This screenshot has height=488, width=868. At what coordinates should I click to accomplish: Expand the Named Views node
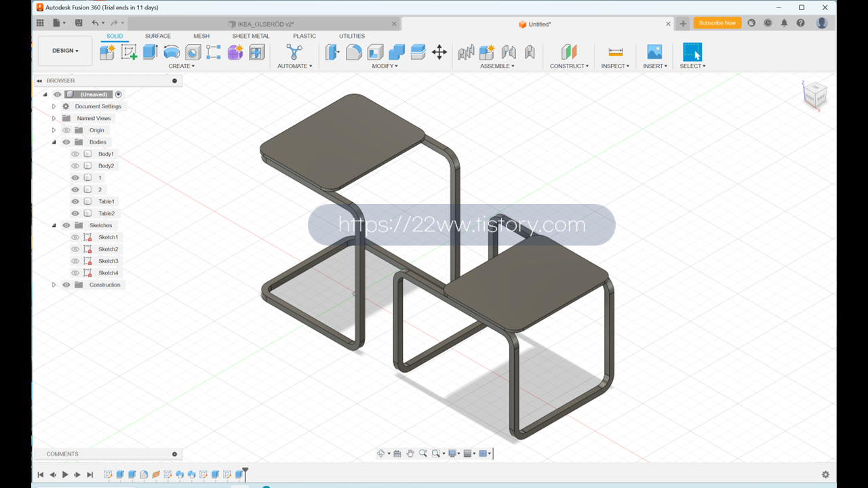tap(54, 118)
